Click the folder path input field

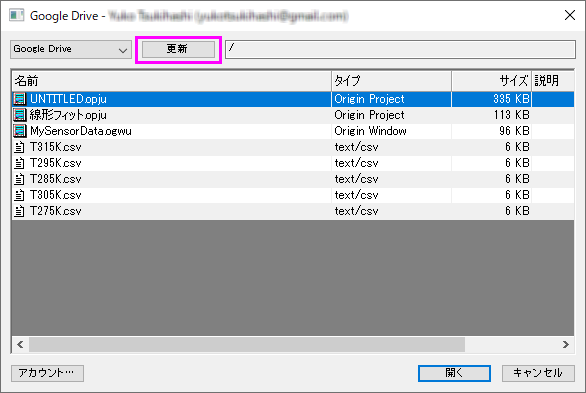(400, 49)
